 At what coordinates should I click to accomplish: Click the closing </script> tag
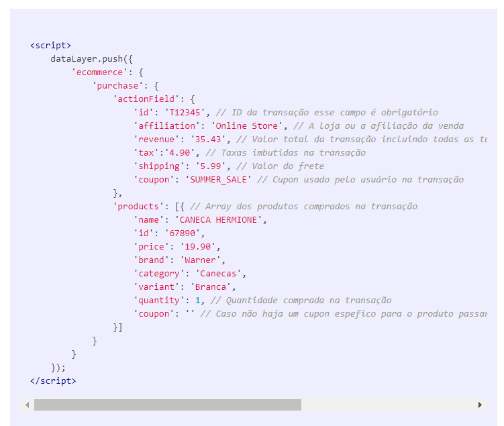(53, 381)
